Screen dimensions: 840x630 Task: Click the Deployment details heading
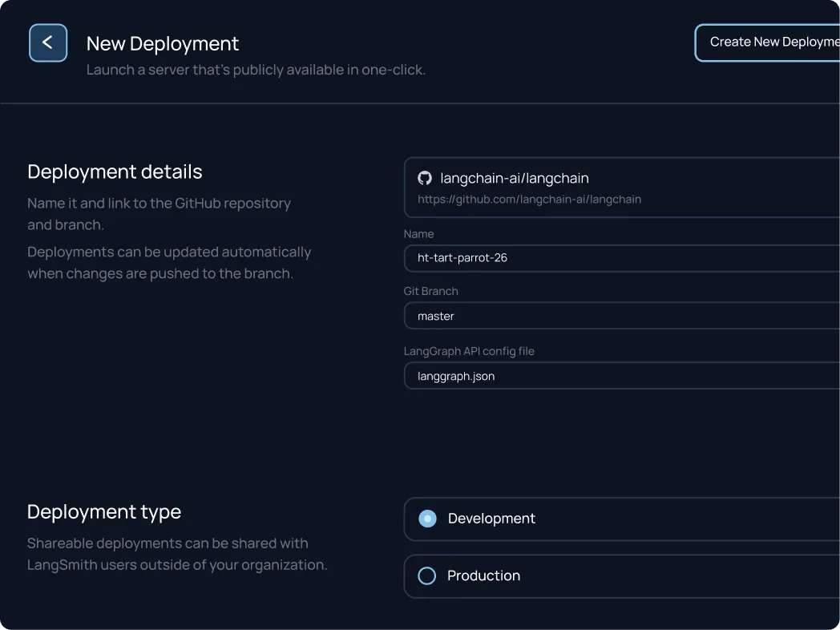pyautogui.click(x=115, y=172)
